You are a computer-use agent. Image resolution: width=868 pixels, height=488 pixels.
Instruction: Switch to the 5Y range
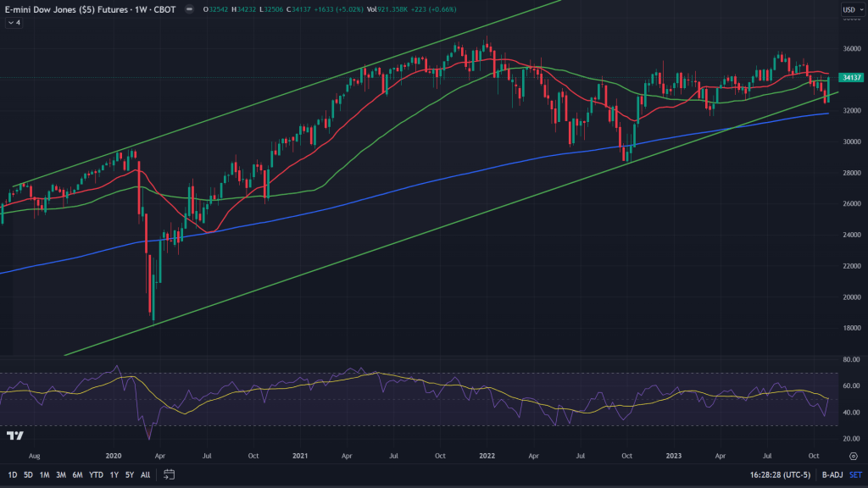coord(129,474)
